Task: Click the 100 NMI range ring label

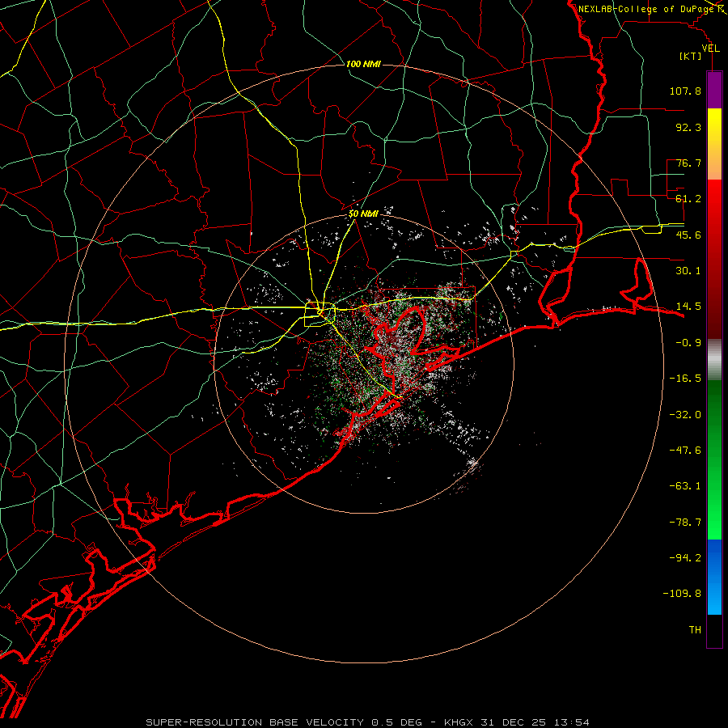Action: [x=363, y=64]
